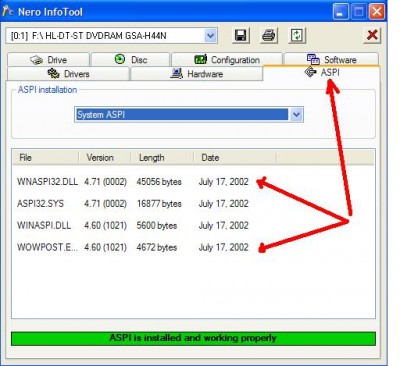Sort list by the File column header
Image resolution: width=400 pixels, height=366 pixels.
point(46,158)
